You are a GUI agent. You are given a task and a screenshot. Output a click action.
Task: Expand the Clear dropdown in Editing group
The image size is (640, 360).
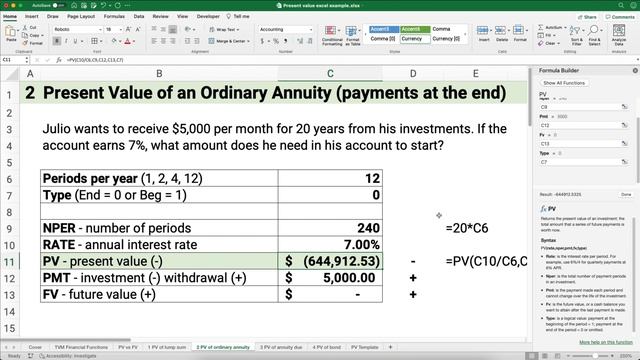pos(558,43)
